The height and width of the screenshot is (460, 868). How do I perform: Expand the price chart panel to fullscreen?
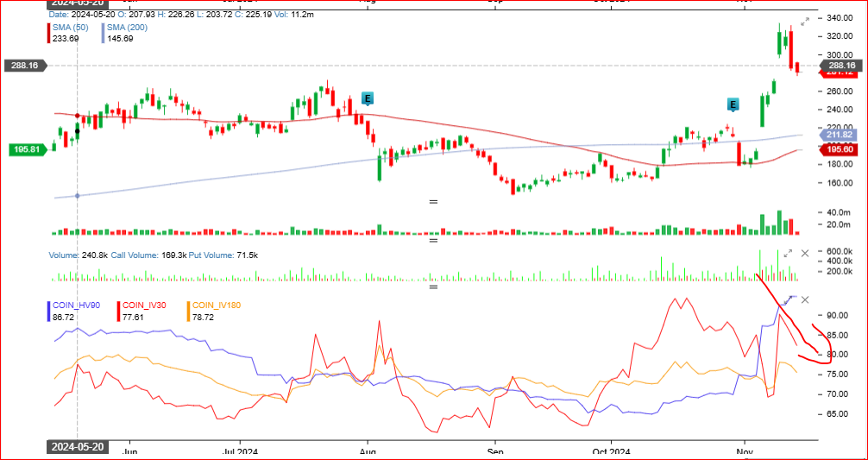point(806,20)
